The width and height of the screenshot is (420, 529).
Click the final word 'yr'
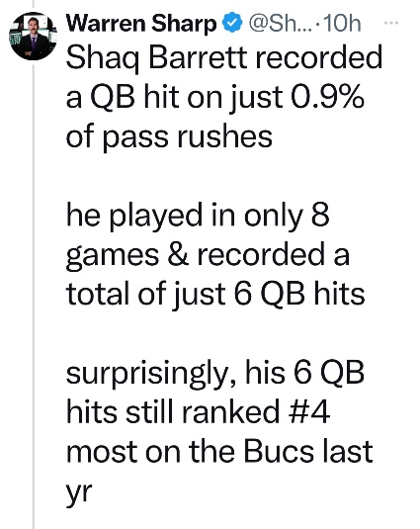pos(78,491)
